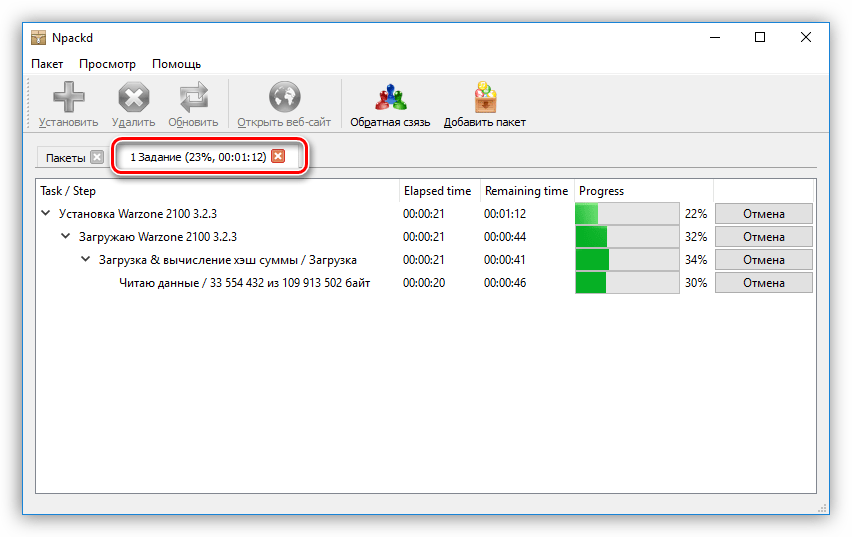
Task: Click the Npackd app icon in title bar
Action: click(39, 37)
